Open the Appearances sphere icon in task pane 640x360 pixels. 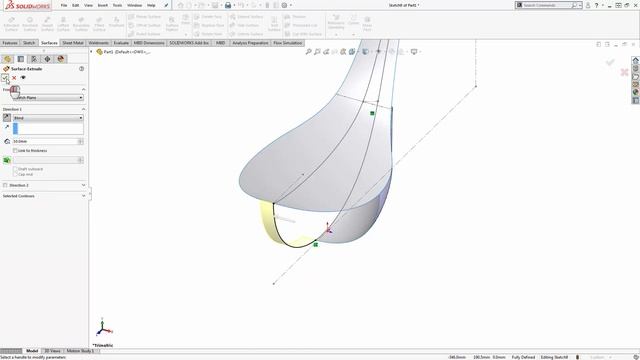[636, 92]
